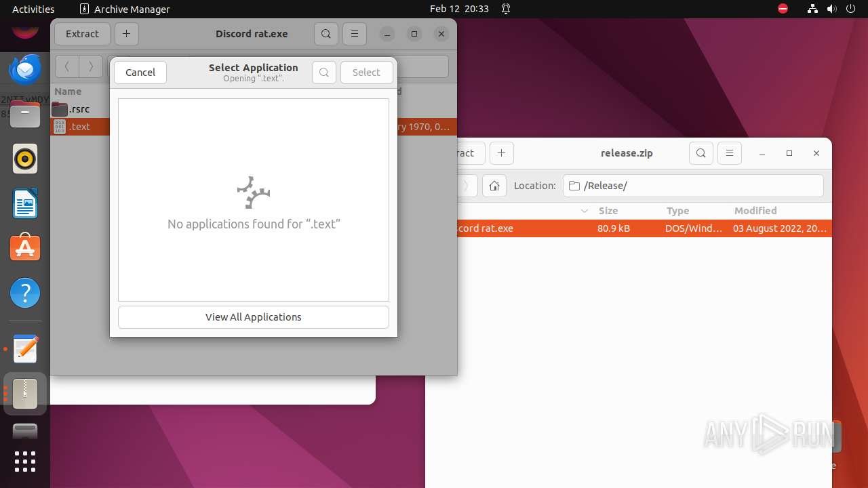Image resolution: width=868 pixels, height=488 pixels.
Task: Maximize the release.zip window
Action: [x=789, y=153]
